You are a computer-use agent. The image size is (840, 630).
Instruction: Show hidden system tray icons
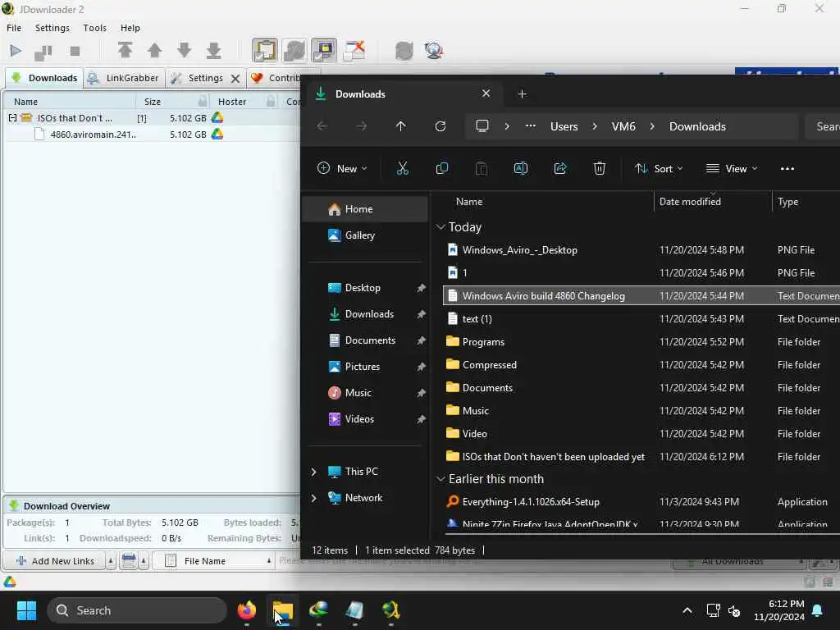pos(687,610)
